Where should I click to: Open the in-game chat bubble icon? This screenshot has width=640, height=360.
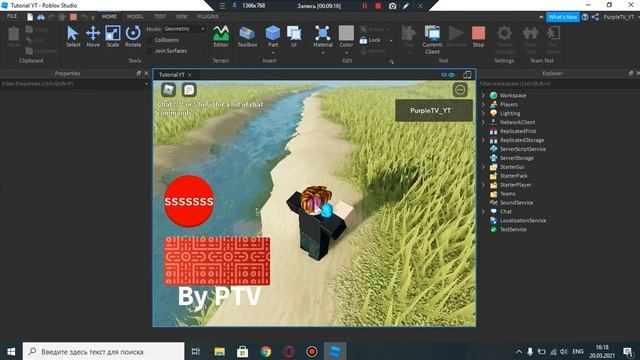point(189,89)
